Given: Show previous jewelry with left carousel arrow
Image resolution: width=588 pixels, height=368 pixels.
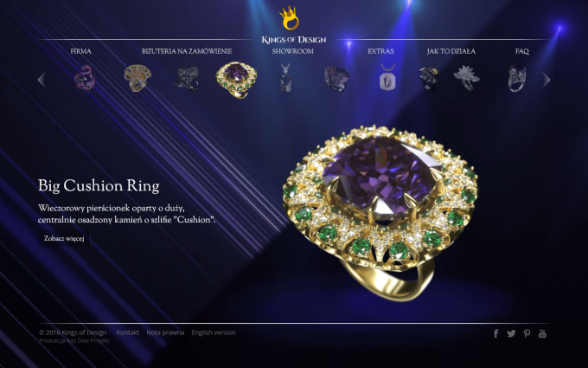Looking at the screenshot, I should click(42, 80).
